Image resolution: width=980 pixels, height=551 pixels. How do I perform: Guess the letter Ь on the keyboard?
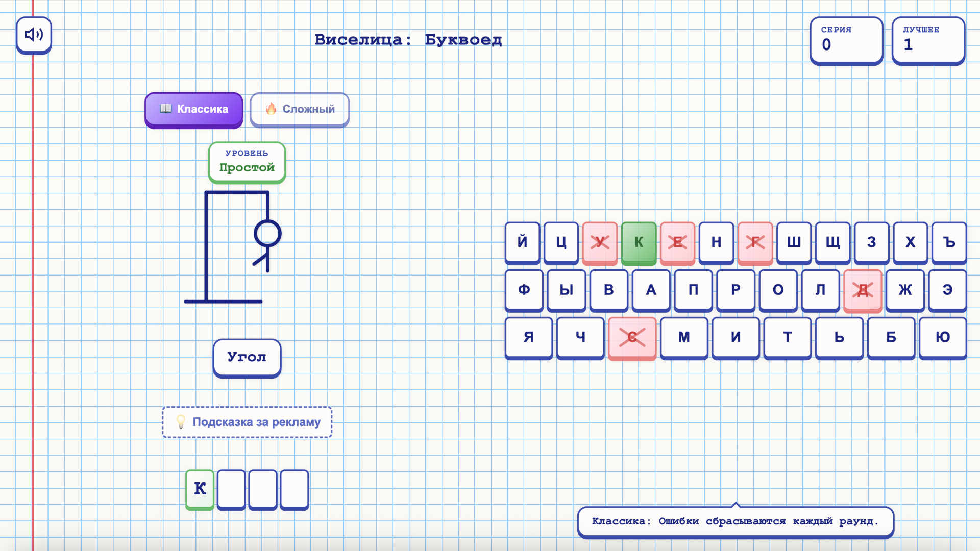pyautogui.click(x=840, y=338)
